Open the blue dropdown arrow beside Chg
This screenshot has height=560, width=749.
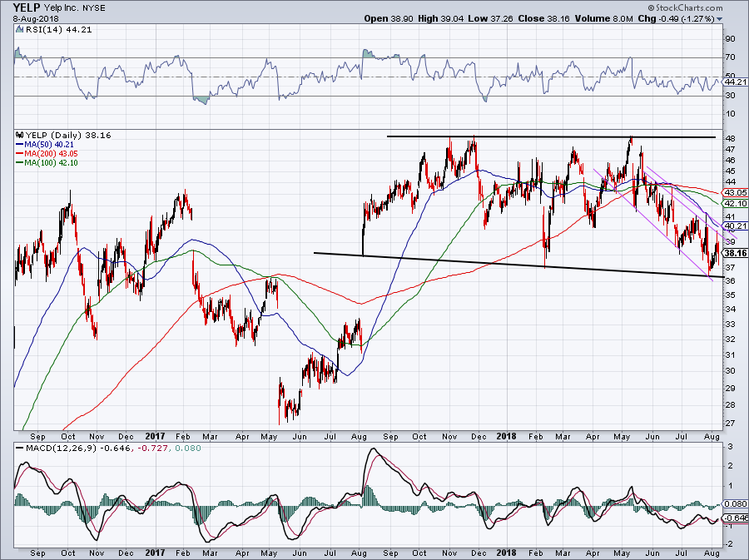coord(720,19)
